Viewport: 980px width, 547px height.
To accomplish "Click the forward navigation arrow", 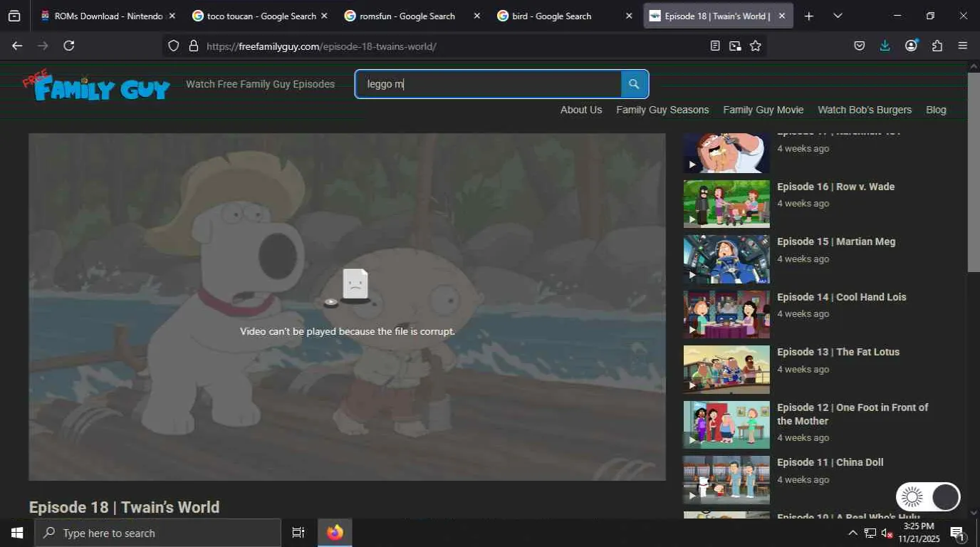I will (x=43, y=46).
